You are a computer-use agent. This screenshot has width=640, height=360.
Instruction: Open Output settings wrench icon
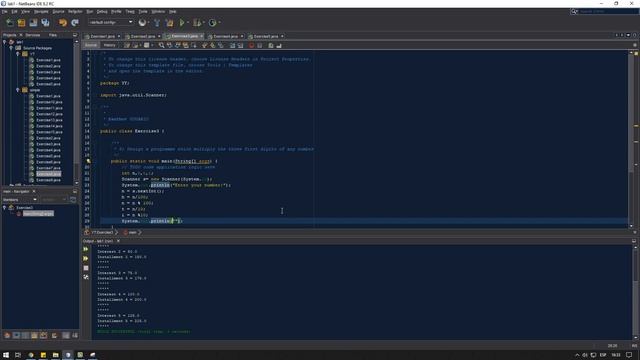(86, 277)
